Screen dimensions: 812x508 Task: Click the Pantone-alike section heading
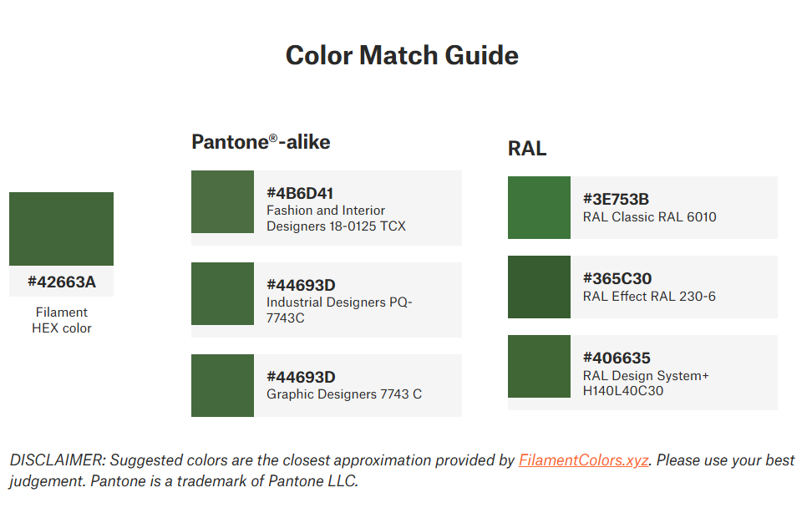[x=261, y=142]
